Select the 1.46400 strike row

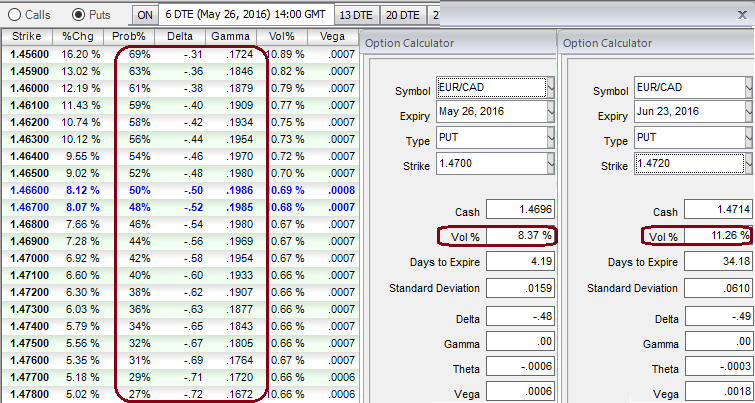pos(180,156)
